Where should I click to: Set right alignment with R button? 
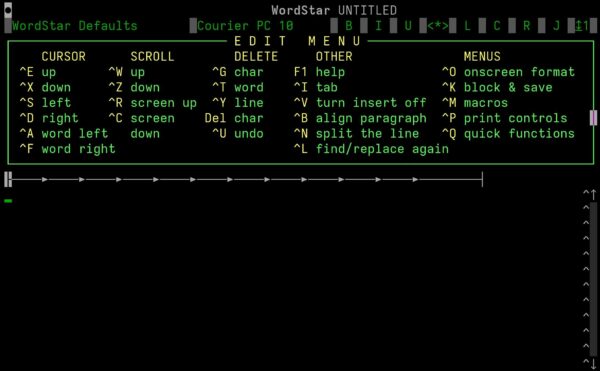pyautogui.click(x=527, y=26)
